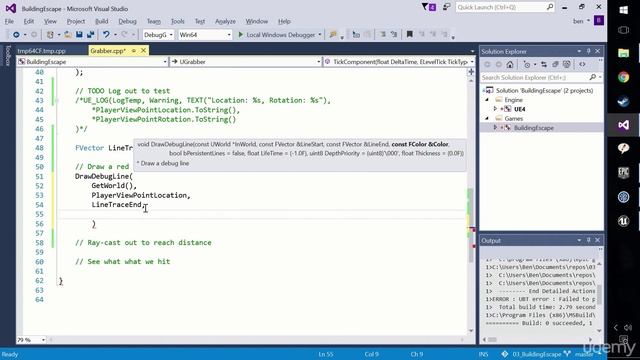Click the notifications flag icon in title bar

click(x=429, y=7)
